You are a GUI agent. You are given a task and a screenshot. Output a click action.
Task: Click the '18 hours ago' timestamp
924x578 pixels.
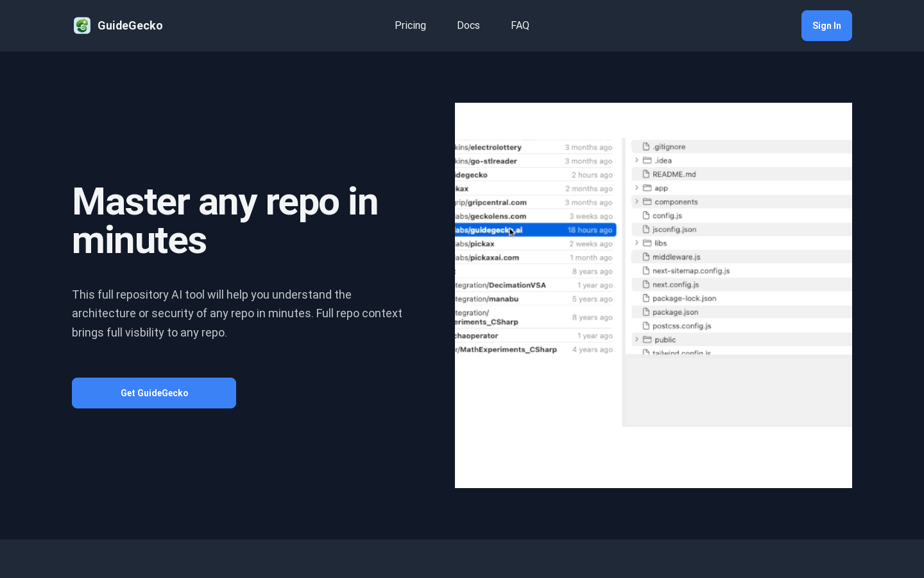coord(590,230)
